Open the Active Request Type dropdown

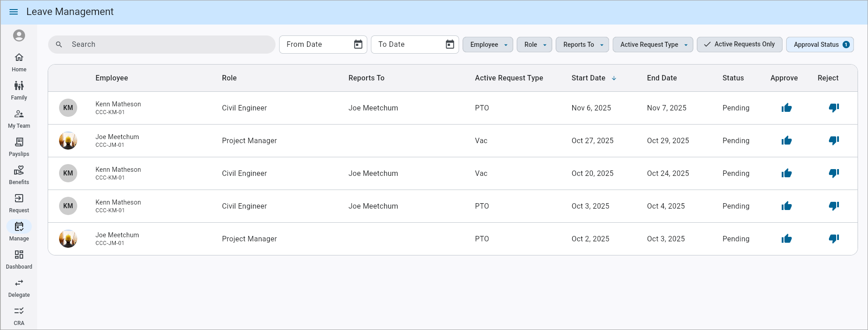point(652,45)
